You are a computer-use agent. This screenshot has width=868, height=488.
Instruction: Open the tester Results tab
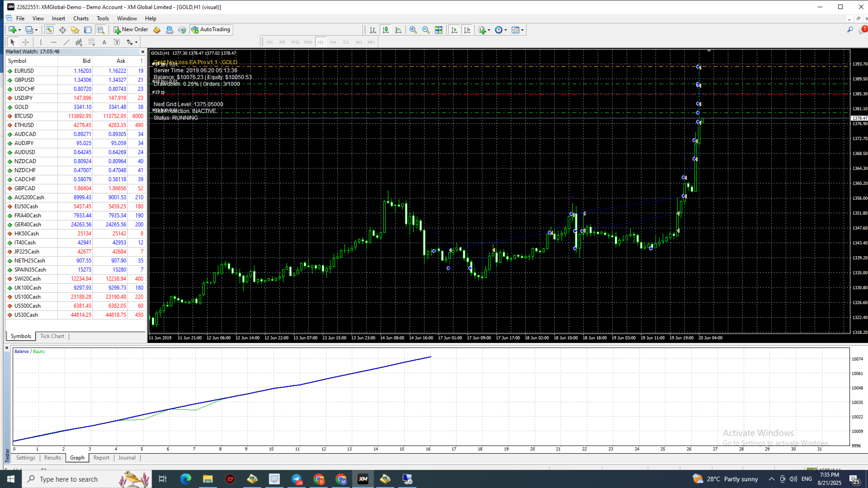click(x=52, y=458)
